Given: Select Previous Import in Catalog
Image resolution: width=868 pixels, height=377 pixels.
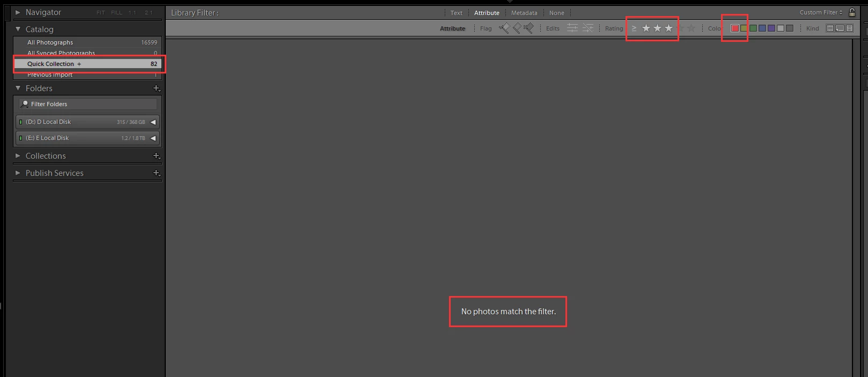Looking at the screenshot, I should (87, 75).
